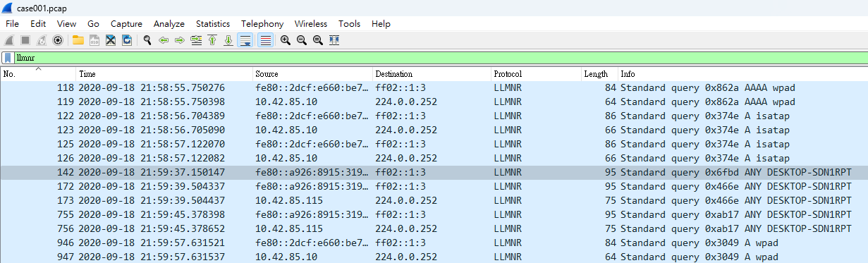868x263 pixels.
Task: Sort by the Time column header
Action: coord(165,74)
